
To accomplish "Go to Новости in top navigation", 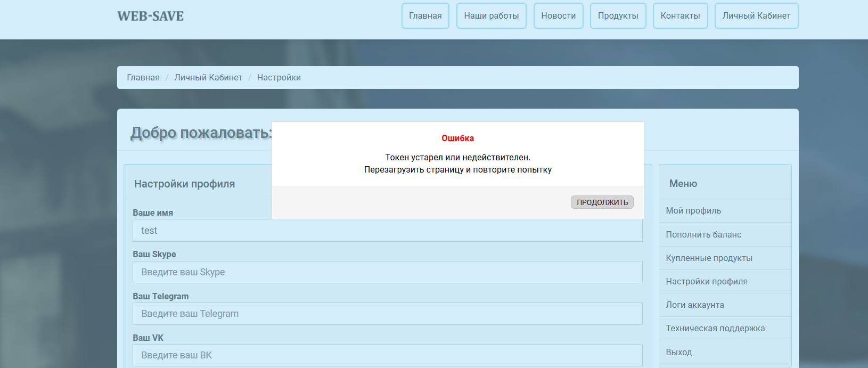I will (559, 16).
